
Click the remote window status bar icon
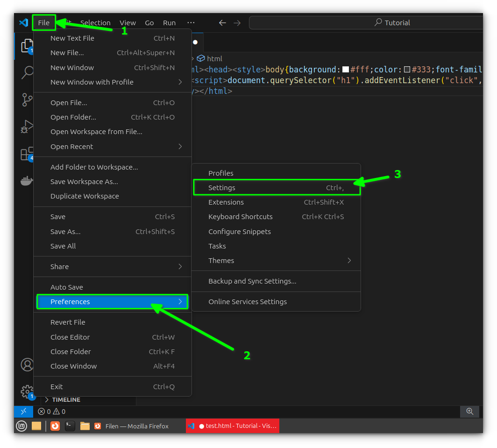pyautogui.click(x=23, y=412)
